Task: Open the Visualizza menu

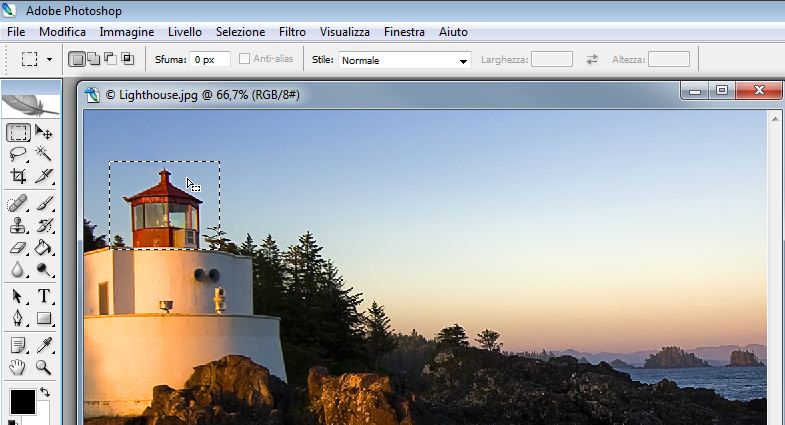Action: [345, 32]
